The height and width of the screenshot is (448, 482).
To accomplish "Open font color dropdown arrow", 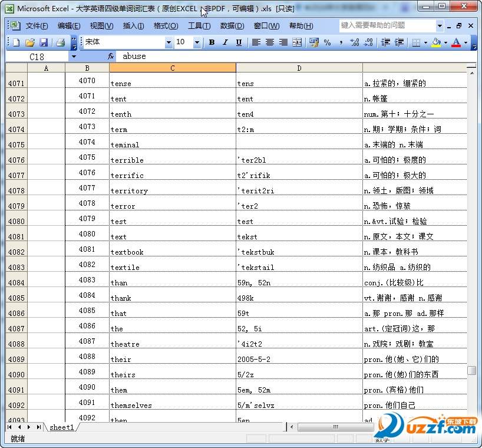I will [x=466, y=43].
